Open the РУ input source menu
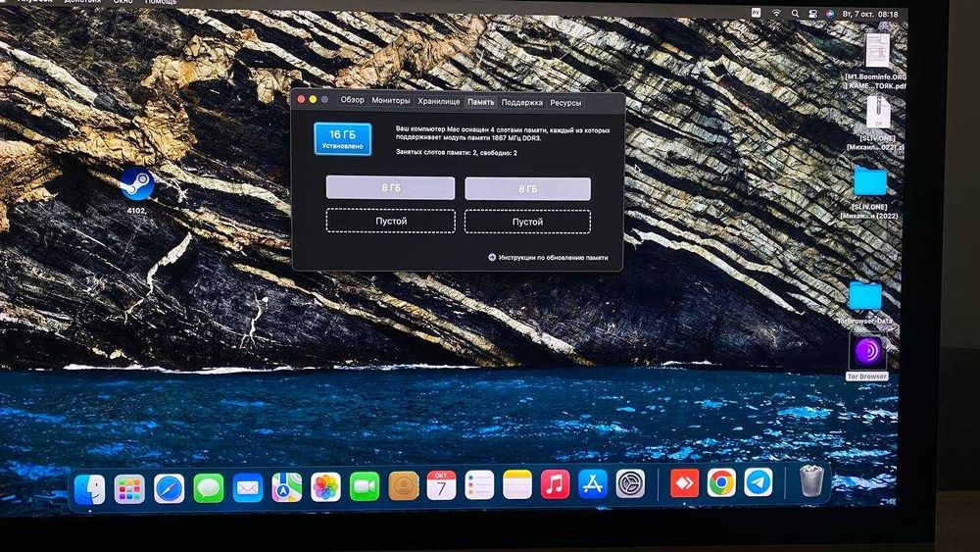980x552 pixels. pos(757,13)
